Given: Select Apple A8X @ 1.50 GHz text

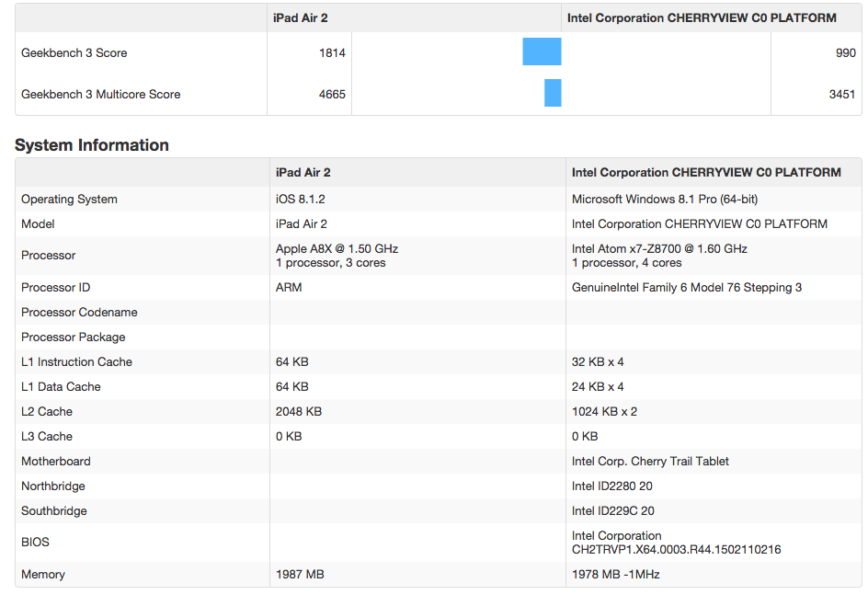Looking at the screenshot, I should click(x=337, y=248).
